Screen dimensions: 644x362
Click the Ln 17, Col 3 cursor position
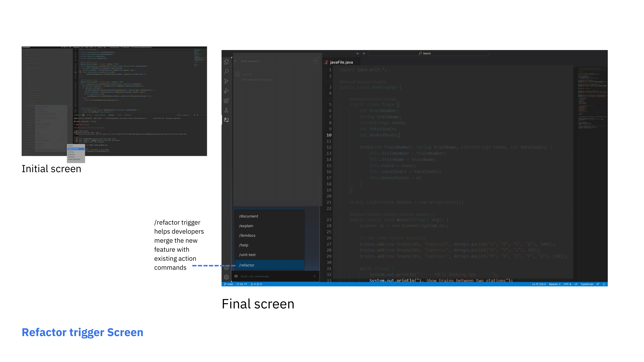coord(539,284)
